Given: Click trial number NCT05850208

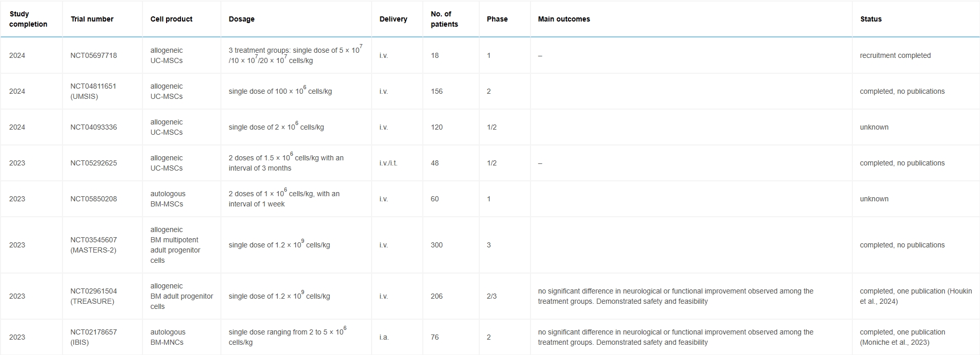Looking at the screenshot, I should coord(94,199).
